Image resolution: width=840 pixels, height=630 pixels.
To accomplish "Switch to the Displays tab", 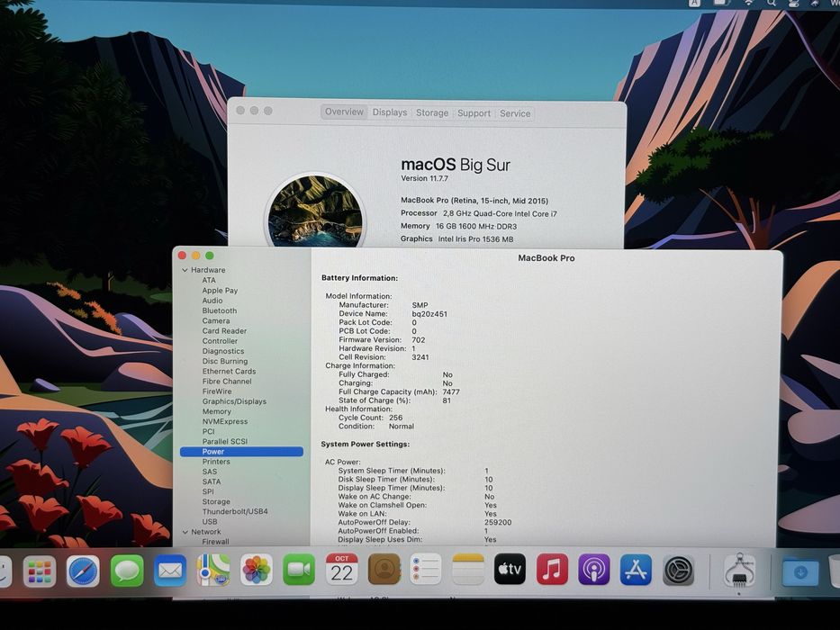I will pyautogui.click(x=390, y=112).
